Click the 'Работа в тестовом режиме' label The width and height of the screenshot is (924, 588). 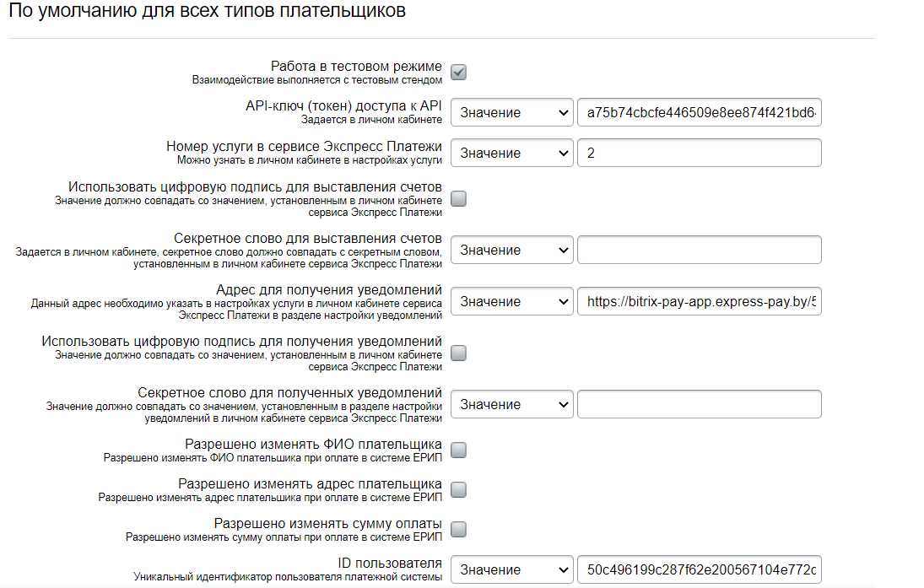pos(356,66)
